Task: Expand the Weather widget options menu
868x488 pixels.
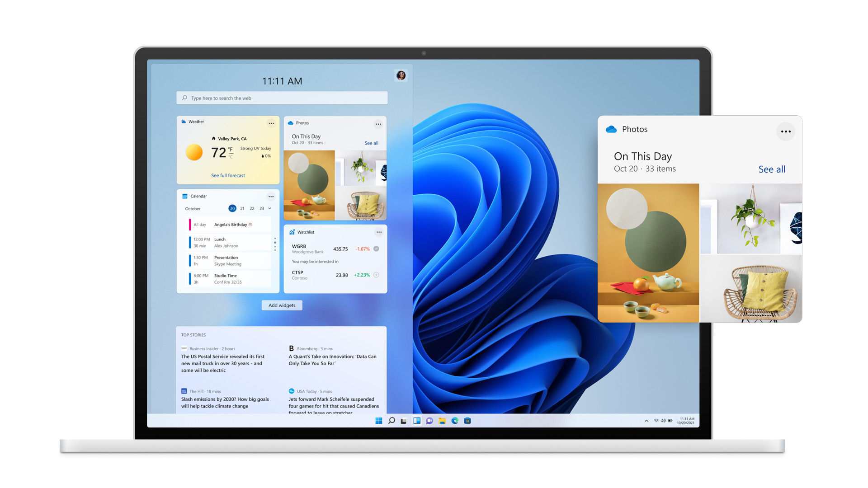Action: 271,122
